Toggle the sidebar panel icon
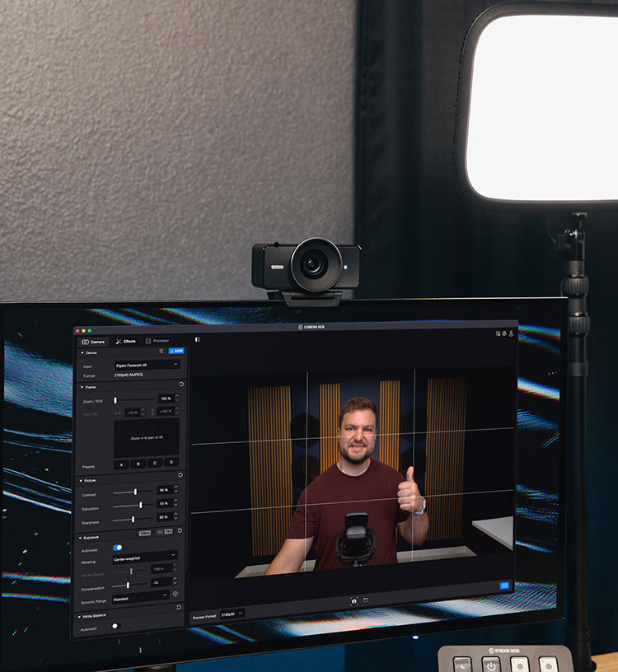Screen dimensions: 618x672 [197, 339]
